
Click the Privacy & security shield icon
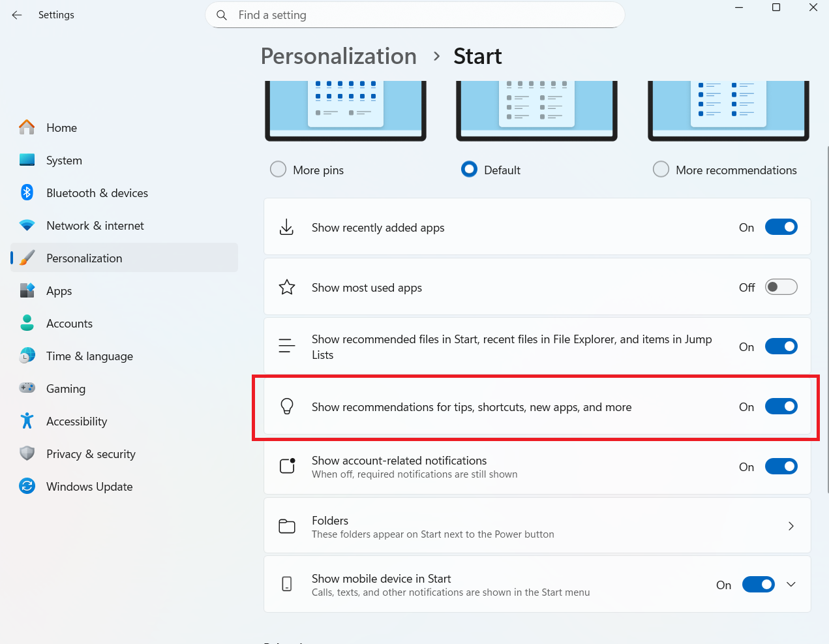(27, 453)
